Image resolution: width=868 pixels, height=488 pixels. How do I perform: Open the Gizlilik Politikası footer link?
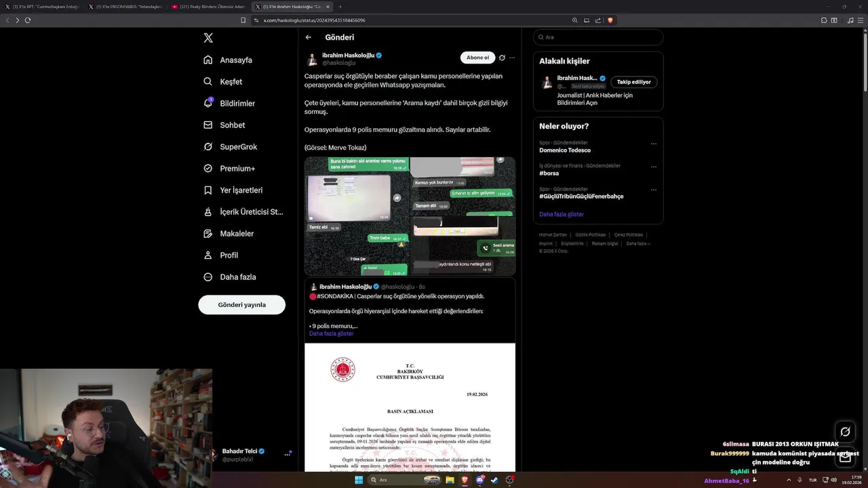tap(591, 235)
